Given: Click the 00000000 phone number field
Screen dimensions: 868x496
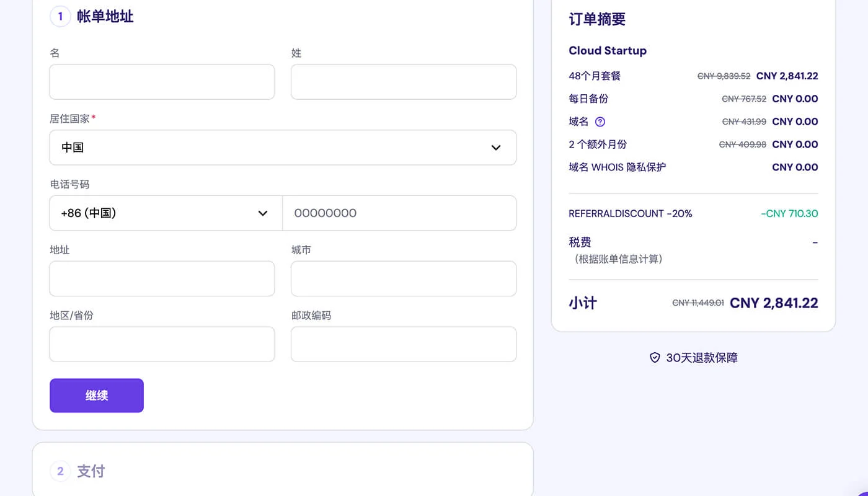Looking at the screenshot, I should coord(400,213).
